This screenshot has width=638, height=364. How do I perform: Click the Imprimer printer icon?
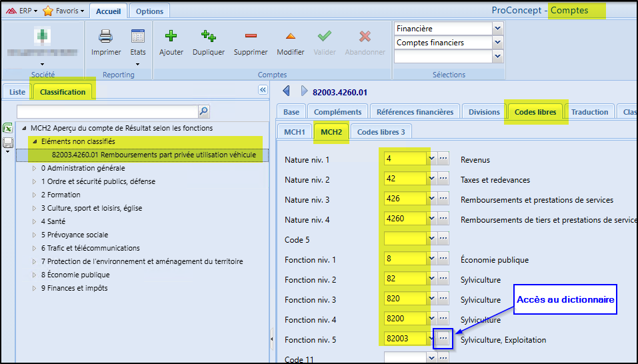point(105,37)
